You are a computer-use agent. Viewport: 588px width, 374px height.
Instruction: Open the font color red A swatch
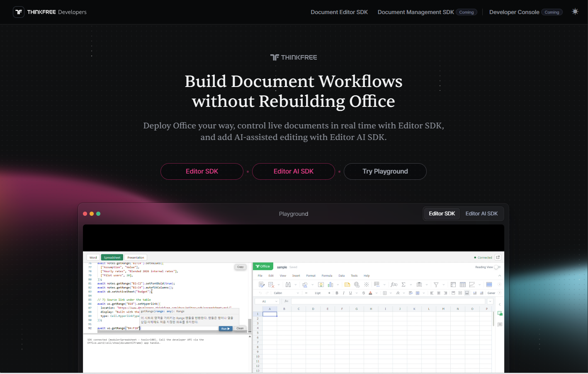pyautogui.click(x=370, y=293)
